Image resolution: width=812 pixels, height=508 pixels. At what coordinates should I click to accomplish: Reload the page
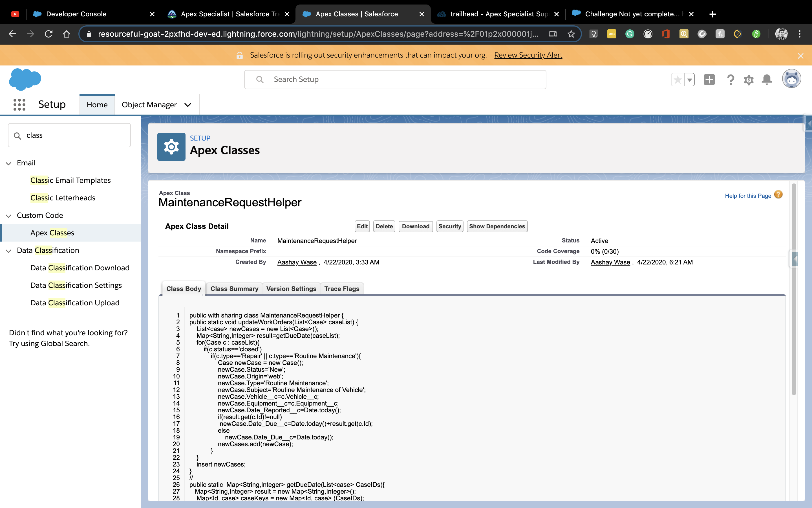[x=49, y=34]
